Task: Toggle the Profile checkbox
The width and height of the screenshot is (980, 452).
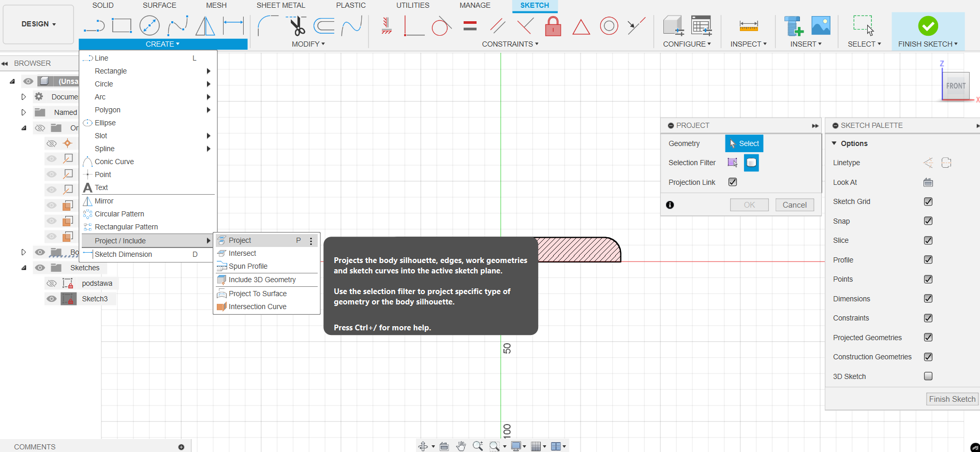Action: pos(928,259)
